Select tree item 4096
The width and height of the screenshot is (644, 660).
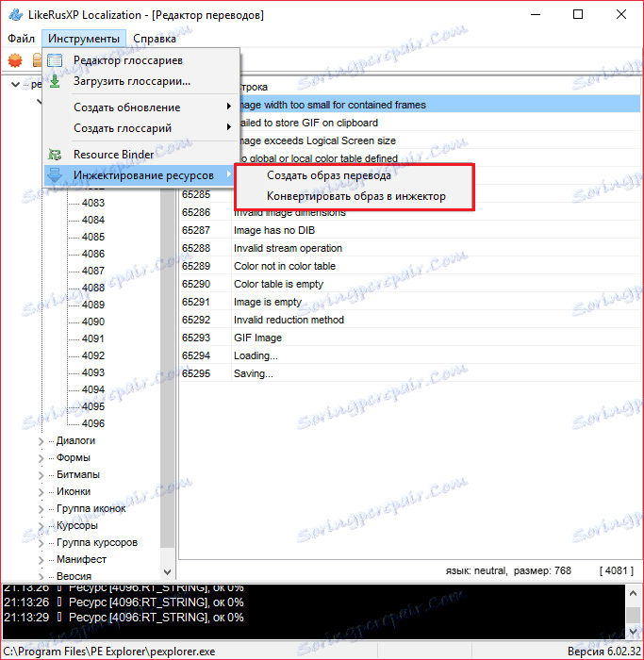pyautogui.click(x=93, y=423)
